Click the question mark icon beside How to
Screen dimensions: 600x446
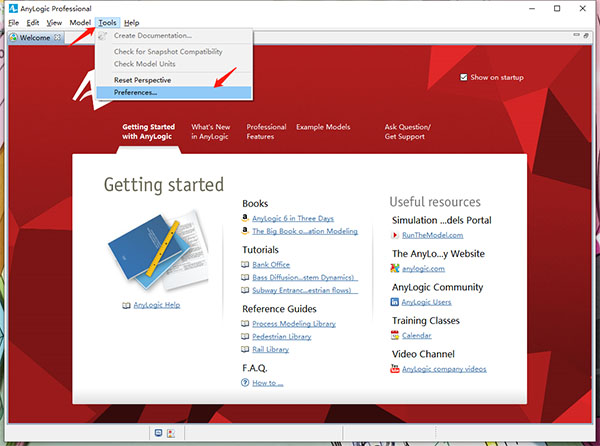tap(245, 382)
